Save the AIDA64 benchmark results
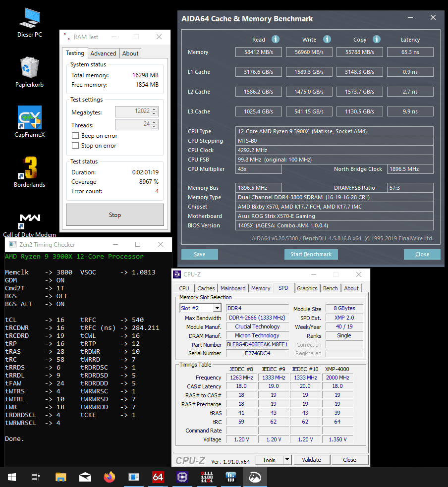Viewport: 448px width, 487px height. [199, 254]
